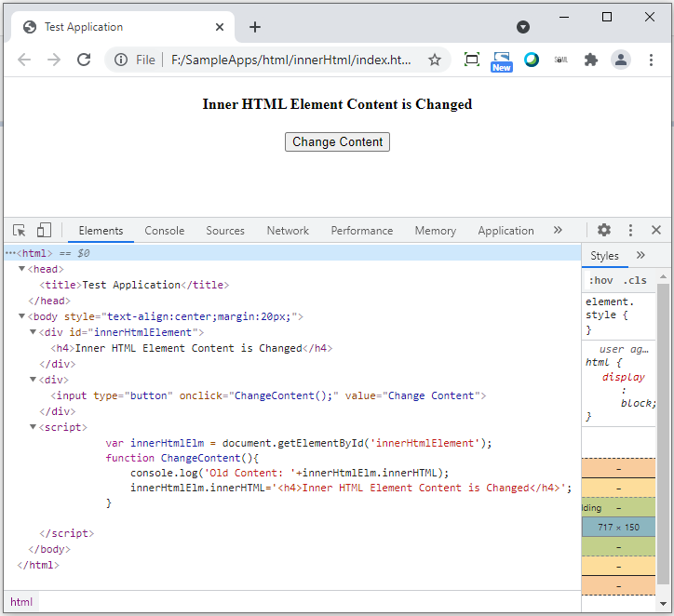
Task: Click the screen capture extension icon
Action: click(x=472, y=60)
